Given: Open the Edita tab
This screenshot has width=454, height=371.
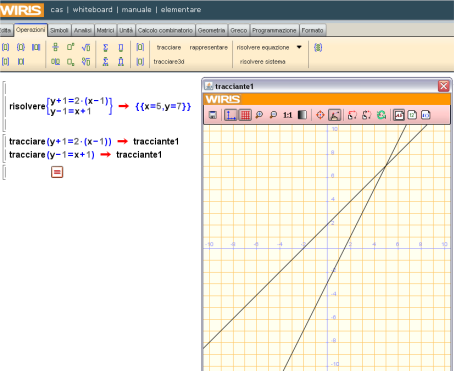Looking at the screenshot, I should pyautogui.click(x=6, y=30).
